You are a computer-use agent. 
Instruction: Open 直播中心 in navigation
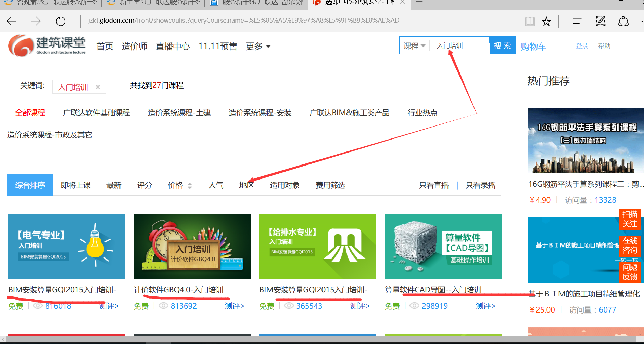point(173,46)
